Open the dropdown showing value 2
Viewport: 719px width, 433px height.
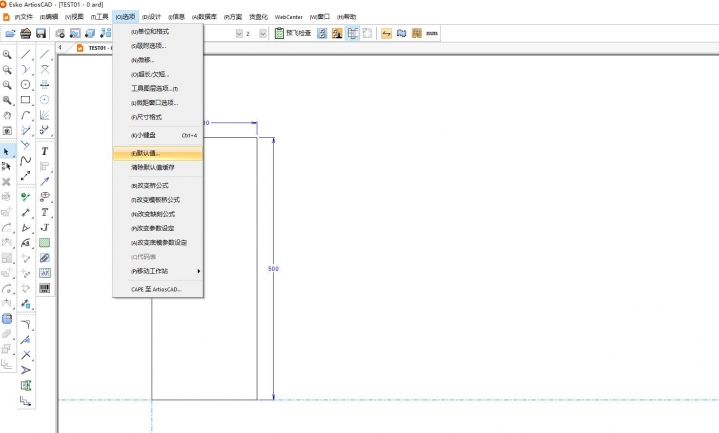click(x=245, y=33)
